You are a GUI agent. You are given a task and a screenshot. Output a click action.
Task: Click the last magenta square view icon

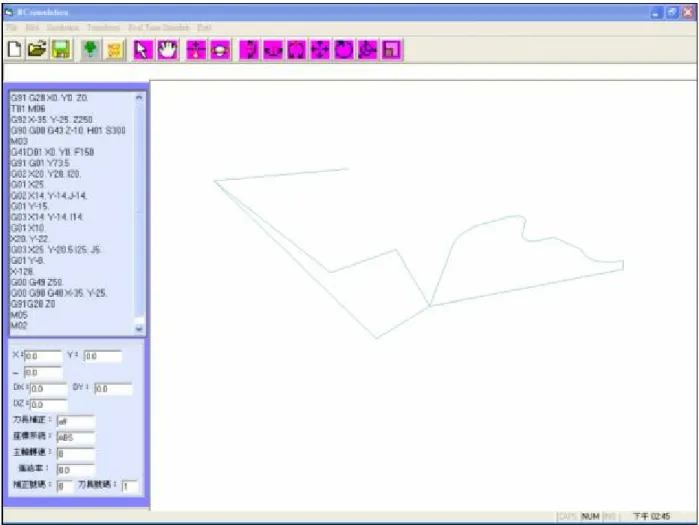pos(391,49)
